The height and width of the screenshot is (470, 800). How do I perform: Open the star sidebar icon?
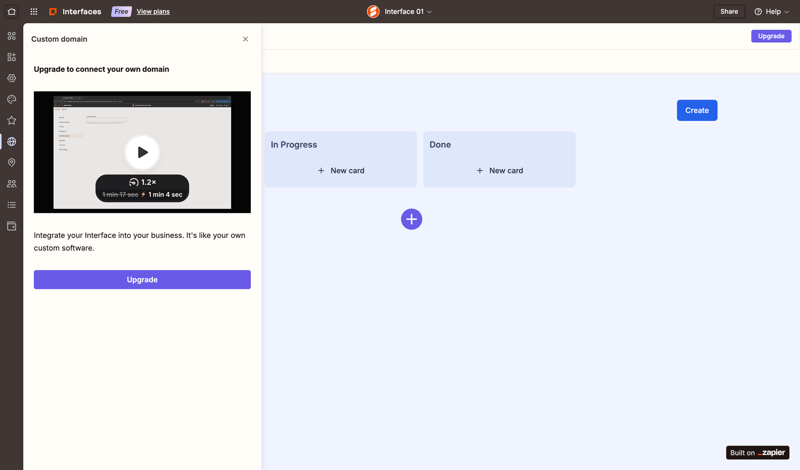coord(11,120)
